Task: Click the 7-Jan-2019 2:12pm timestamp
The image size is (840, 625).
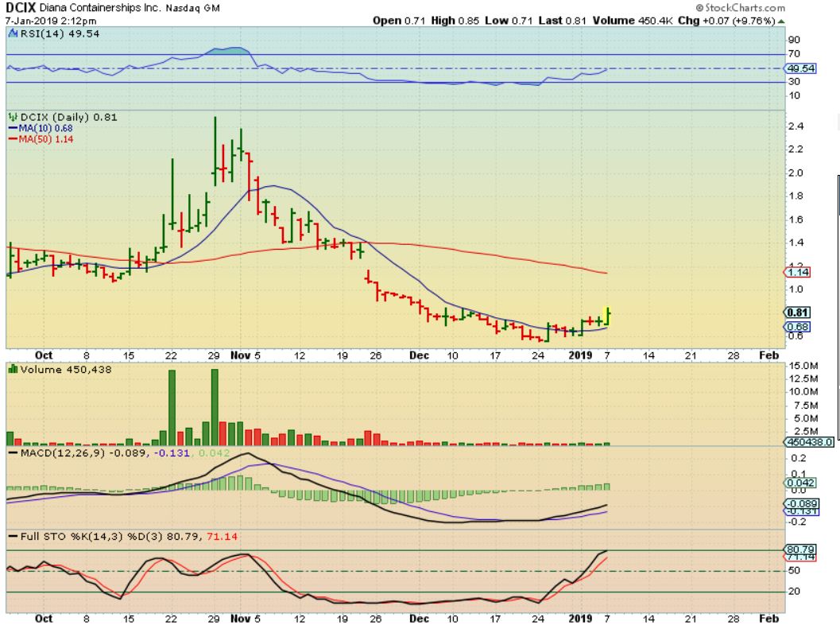Action: pos(51,21)
